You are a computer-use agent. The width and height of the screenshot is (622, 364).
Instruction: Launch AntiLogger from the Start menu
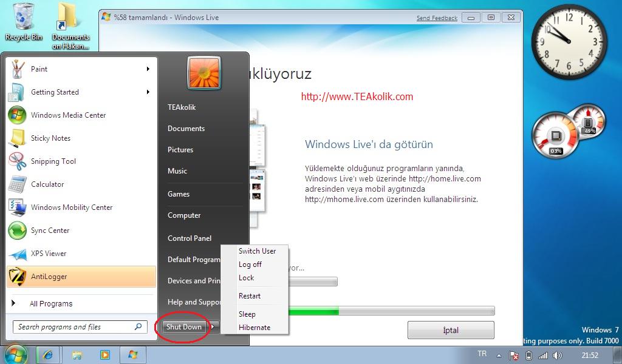click(81, 277)
